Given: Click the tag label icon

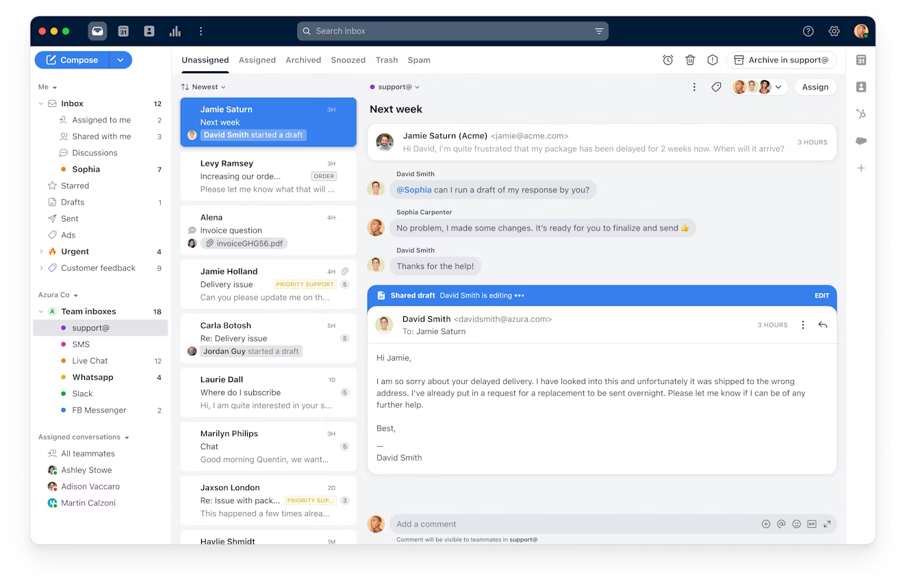Looking at the screenshot, I should point(716,87).
